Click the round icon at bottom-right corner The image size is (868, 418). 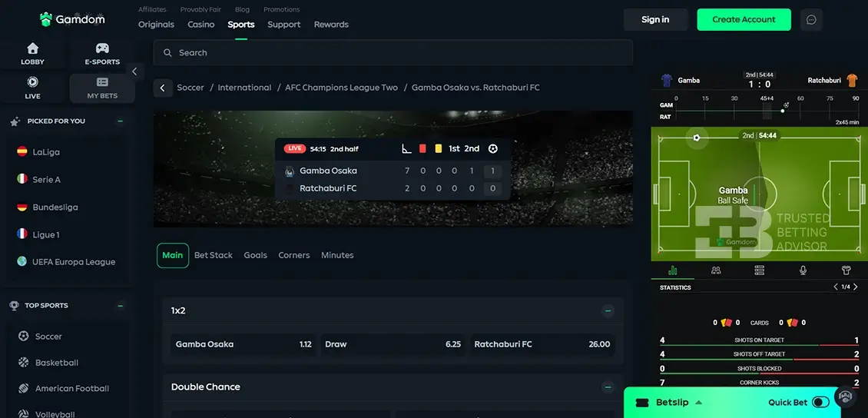[x=845, y=396]
